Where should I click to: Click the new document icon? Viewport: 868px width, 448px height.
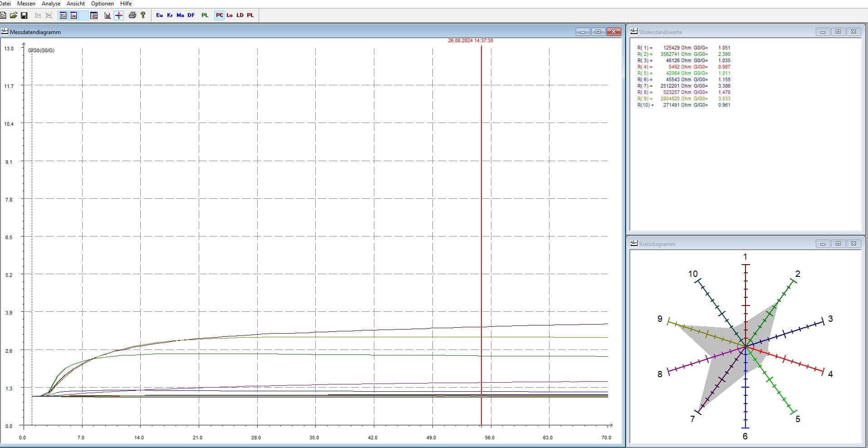(3, 15)
